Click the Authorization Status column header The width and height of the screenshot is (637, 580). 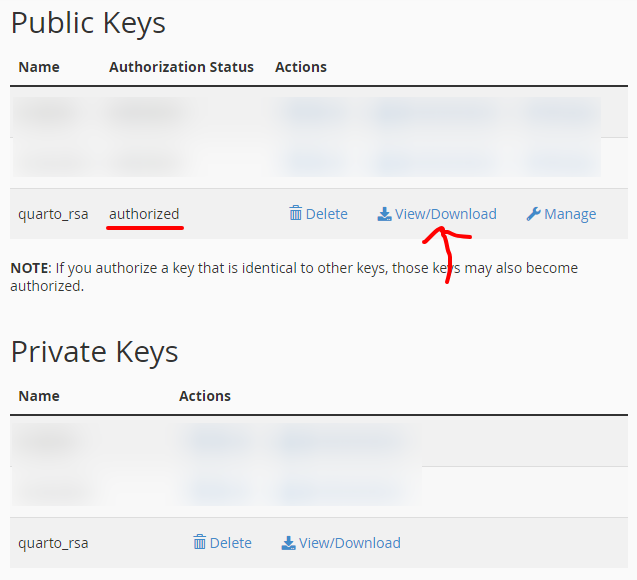[181, 67]
